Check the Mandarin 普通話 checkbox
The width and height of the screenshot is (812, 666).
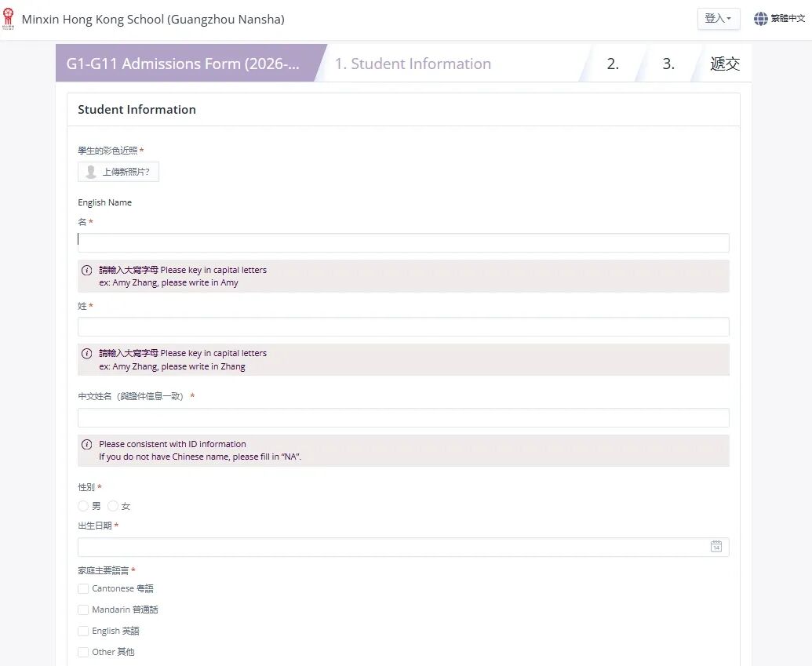pos(83,610)
